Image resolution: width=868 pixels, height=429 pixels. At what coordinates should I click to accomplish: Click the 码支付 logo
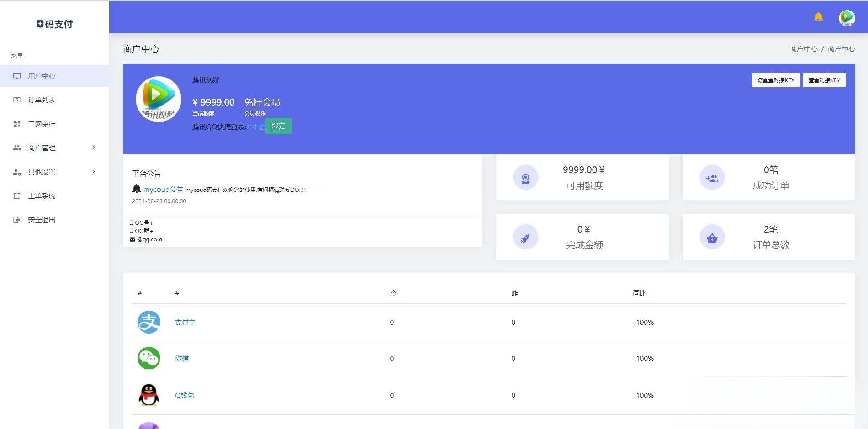54,24
